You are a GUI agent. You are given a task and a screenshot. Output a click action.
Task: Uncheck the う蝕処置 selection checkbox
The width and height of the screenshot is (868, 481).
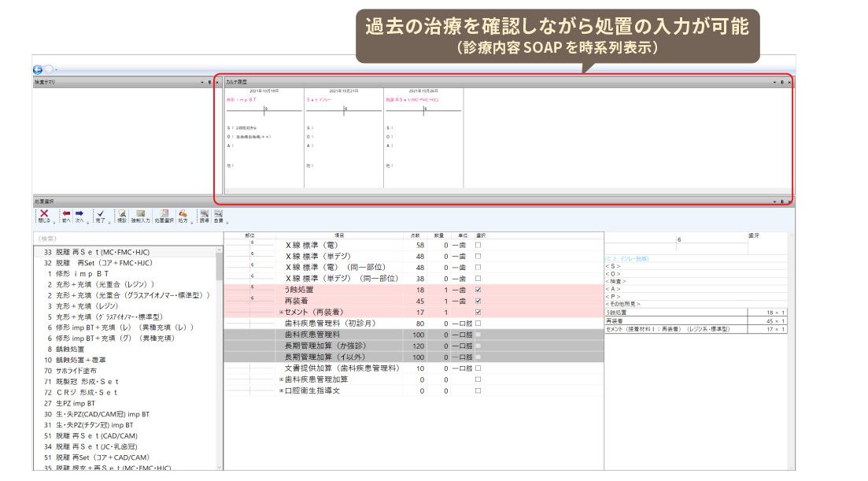tap(478, 290)
